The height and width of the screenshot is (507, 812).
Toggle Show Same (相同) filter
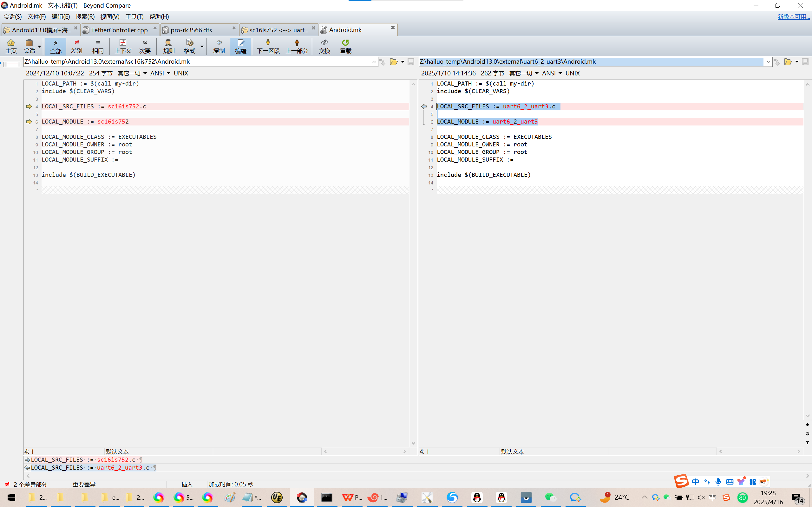[98, 46]
